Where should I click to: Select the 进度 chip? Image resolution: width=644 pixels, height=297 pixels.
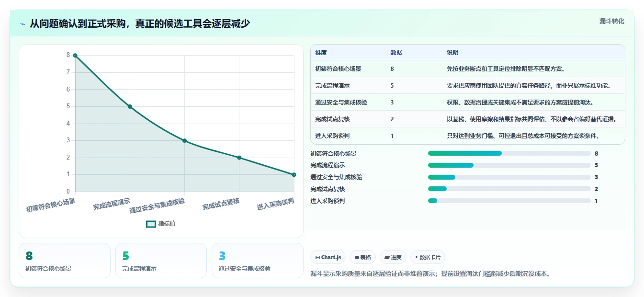[393, 257]
